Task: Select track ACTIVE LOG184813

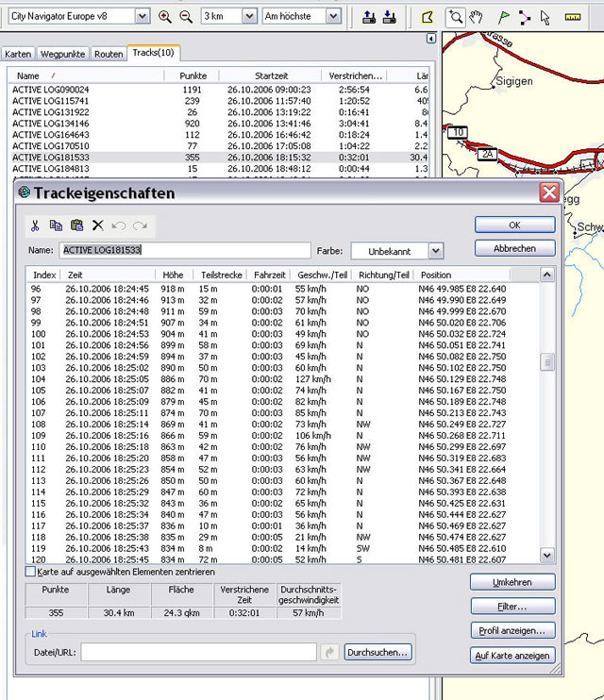Action: [219, 169]
